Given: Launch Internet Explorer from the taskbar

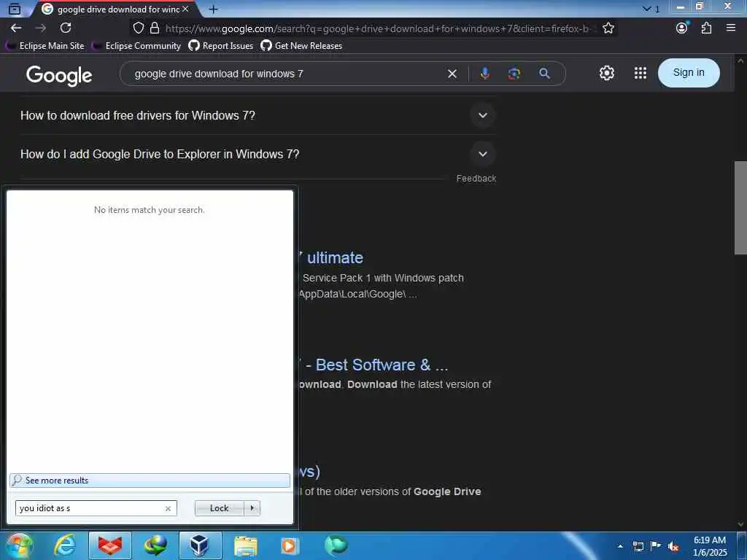Looking at the screenshot, I should click(x=65, y=545).
